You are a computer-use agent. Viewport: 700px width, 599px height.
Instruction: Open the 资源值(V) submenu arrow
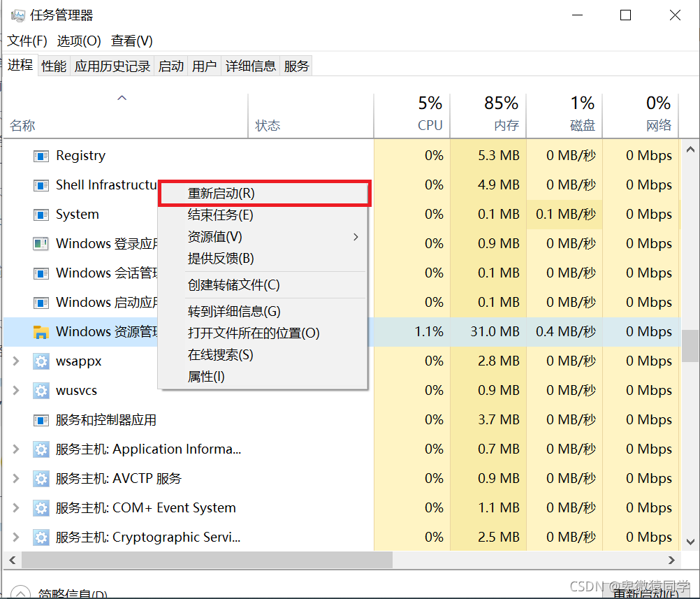click(x=356, y=237)
